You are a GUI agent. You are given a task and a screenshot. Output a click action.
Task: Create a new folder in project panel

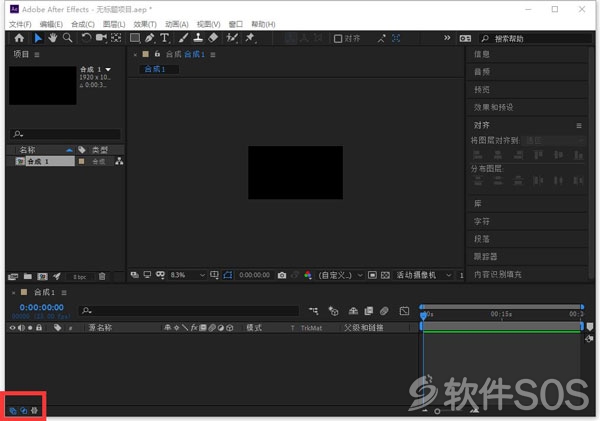[28, 276]
